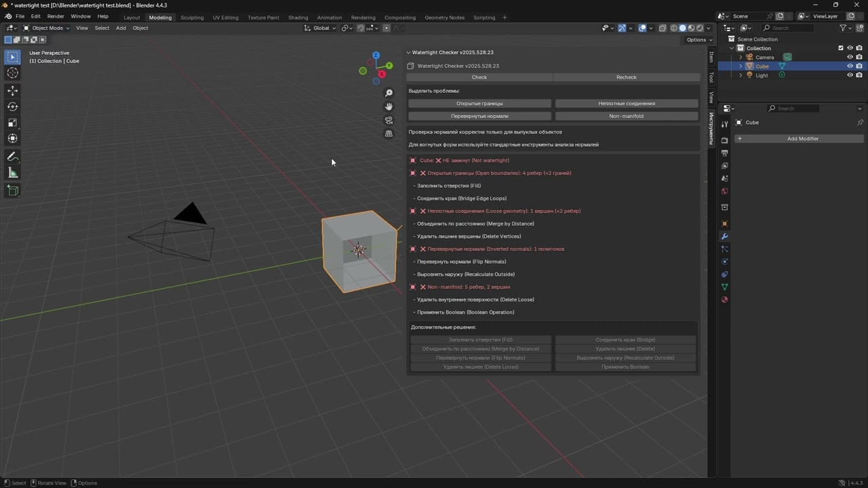Image resolution: width=868 pixels, height=488 pixels.
Task: Activate the Transform tool
Action: 12,138
